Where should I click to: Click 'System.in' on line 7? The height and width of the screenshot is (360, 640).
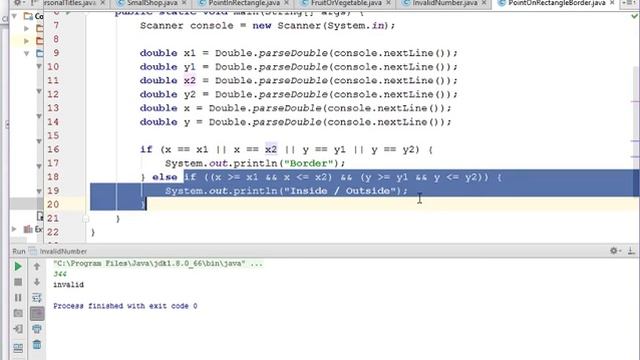[356, 25]
